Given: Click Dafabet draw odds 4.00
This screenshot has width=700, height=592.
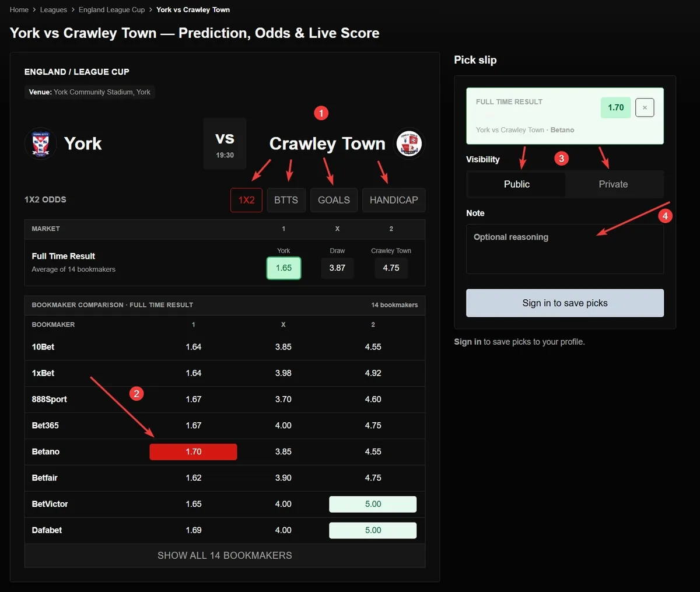Looking at the screenshot, I should click(x=283, y=531).
